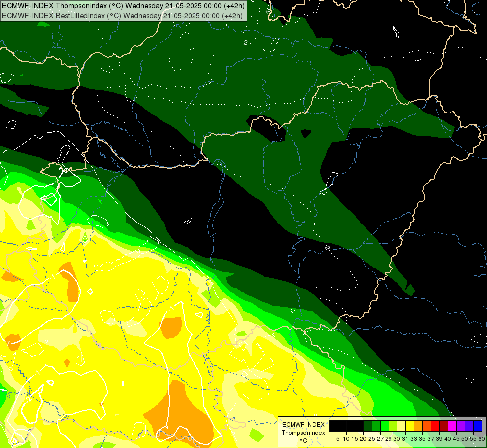Click the legend tick label 10
The height and width of the screenshot is (448, 487).
[x=346, y=439]
